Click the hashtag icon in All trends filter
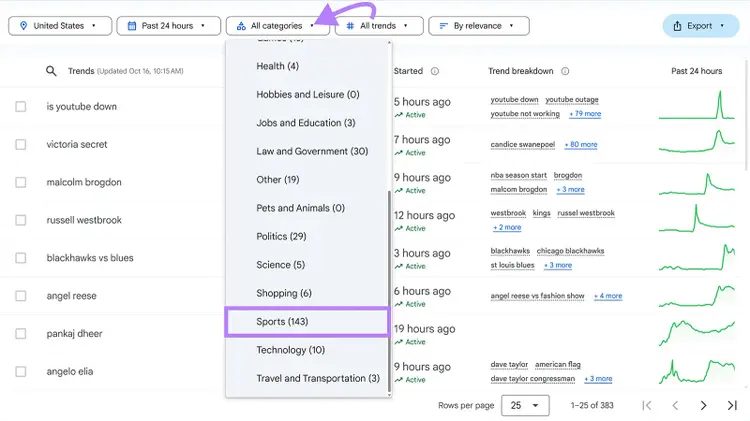The image size is (750, 421). [x=350, y=26]
